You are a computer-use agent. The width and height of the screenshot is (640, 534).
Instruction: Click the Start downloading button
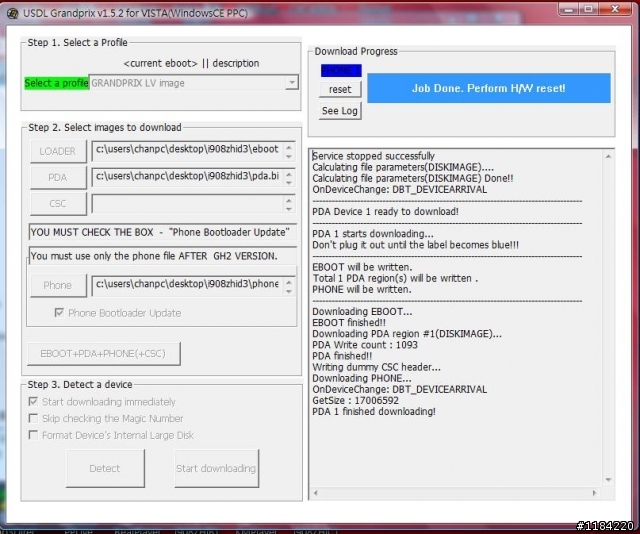[216, 468]
